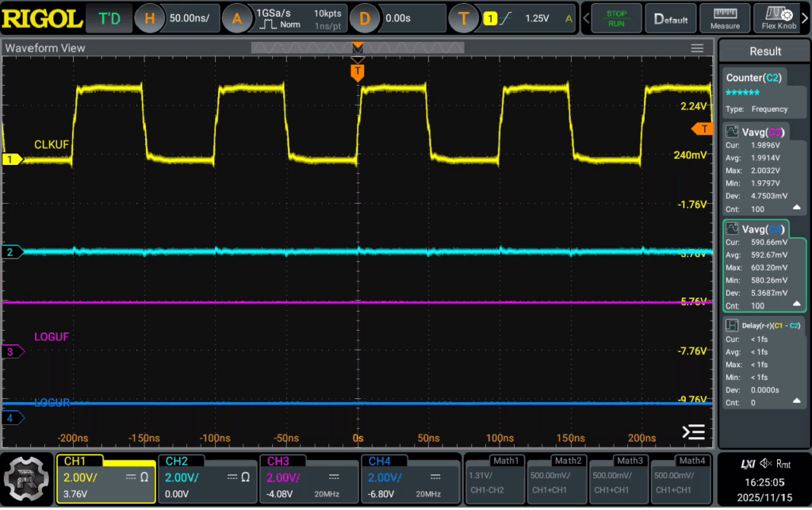Toggle the Math3 box
Screen dimensions: 812x510
pyautogui.click(x=619, y=479)
